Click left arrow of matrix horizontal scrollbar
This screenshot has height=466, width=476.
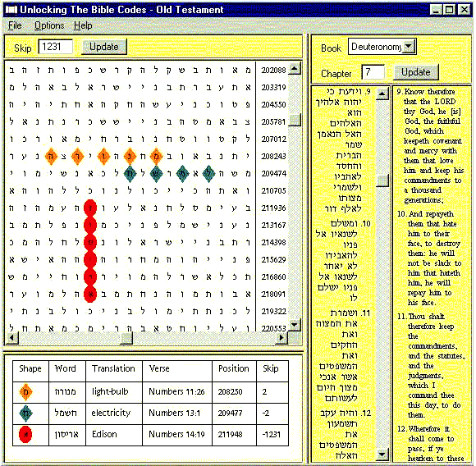pyautogui.click(x=12, y=338)
